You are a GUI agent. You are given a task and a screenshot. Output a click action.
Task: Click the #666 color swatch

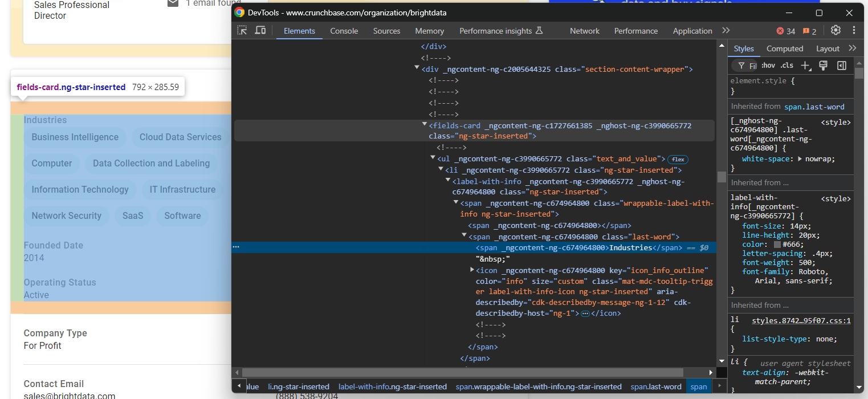(777, 245)
